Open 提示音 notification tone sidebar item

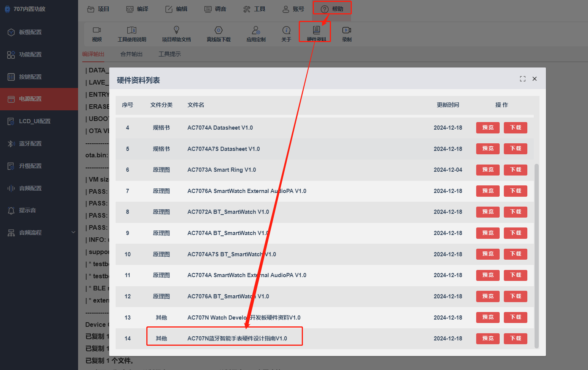pos(39,210)
